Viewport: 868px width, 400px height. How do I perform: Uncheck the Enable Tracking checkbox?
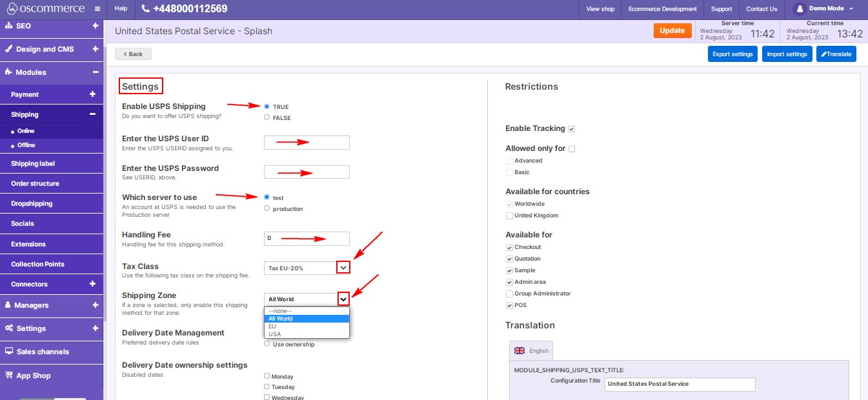coord(572,129)
